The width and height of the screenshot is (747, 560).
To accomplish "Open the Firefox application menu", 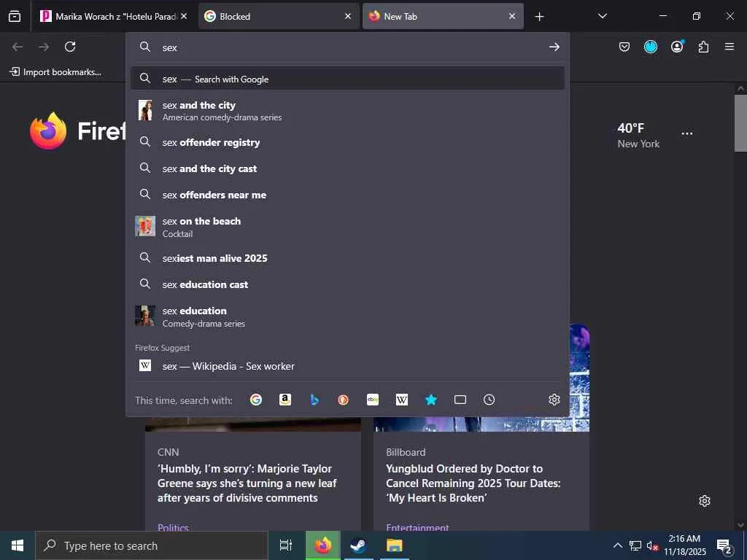I will (729, 47).
